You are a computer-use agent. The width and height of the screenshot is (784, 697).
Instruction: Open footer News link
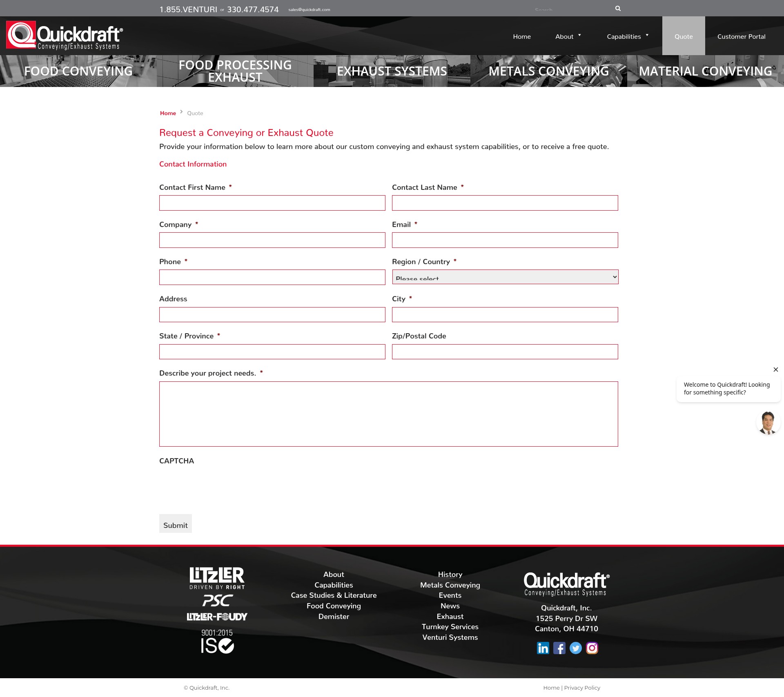click(x=450, y=606)
